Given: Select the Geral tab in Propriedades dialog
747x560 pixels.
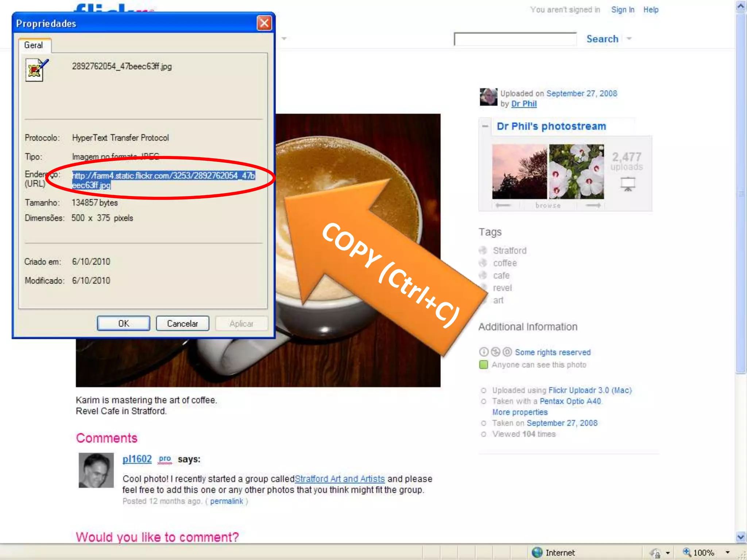Looking at the screenshot, I should coord(34,45).
